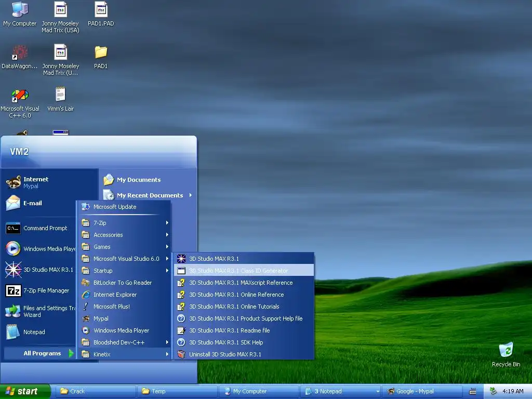Expand the Games folder

(124, 247)
